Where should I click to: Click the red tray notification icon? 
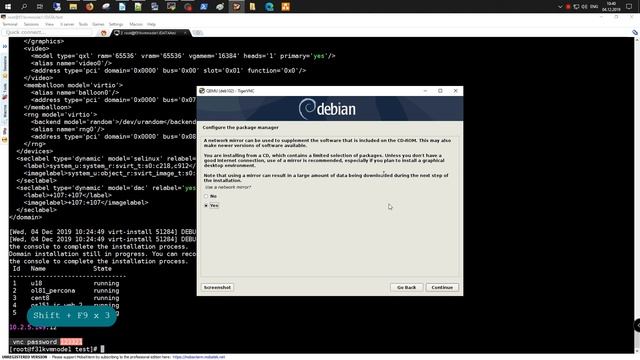coord(568,7)
